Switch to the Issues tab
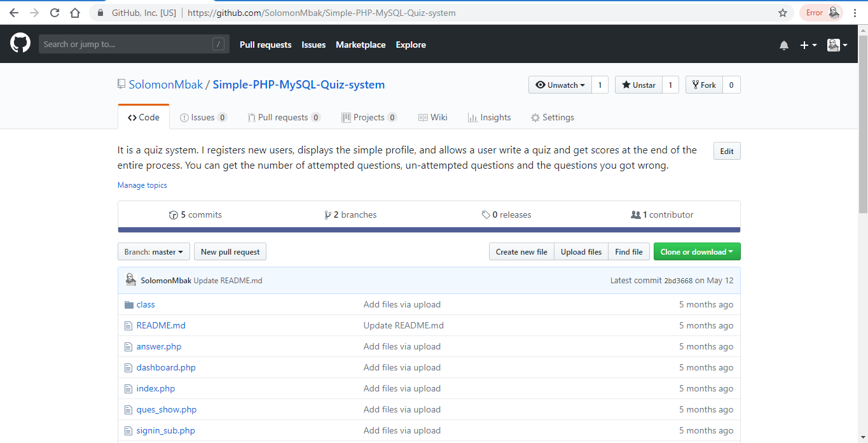This screenshot has height=443, width=868. [203, 118]
